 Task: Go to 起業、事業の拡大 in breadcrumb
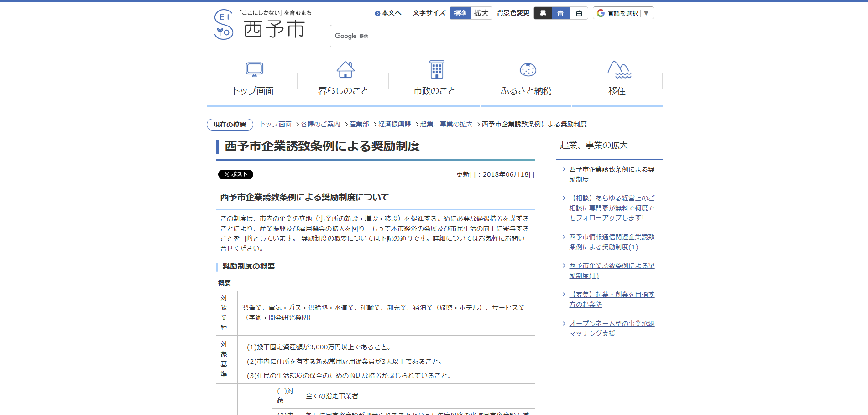coord(446,124)
